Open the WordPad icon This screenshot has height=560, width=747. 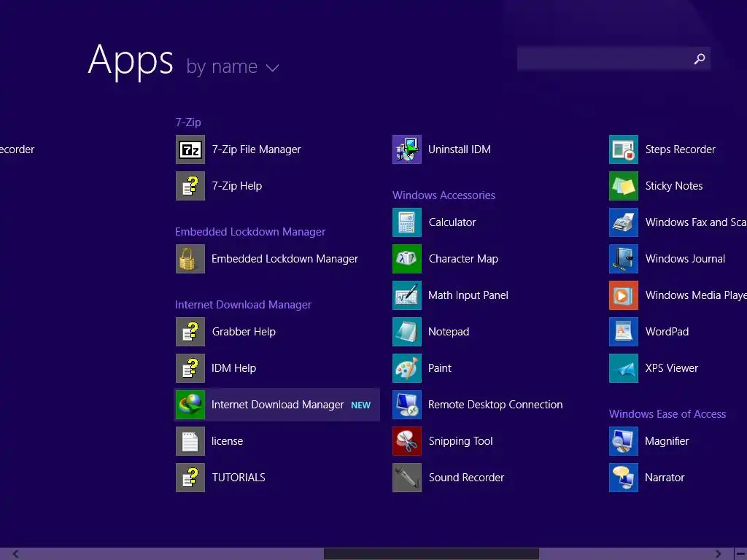[x=624, y=332]
